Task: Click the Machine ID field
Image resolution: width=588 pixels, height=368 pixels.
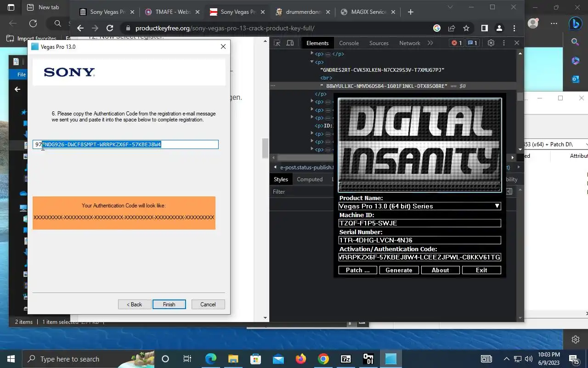Action: click(x=419, y=223)
